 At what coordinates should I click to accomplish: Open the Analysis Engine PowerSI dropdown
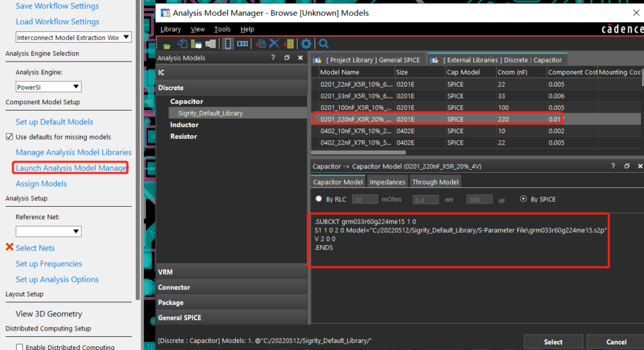tap(48, 87)
